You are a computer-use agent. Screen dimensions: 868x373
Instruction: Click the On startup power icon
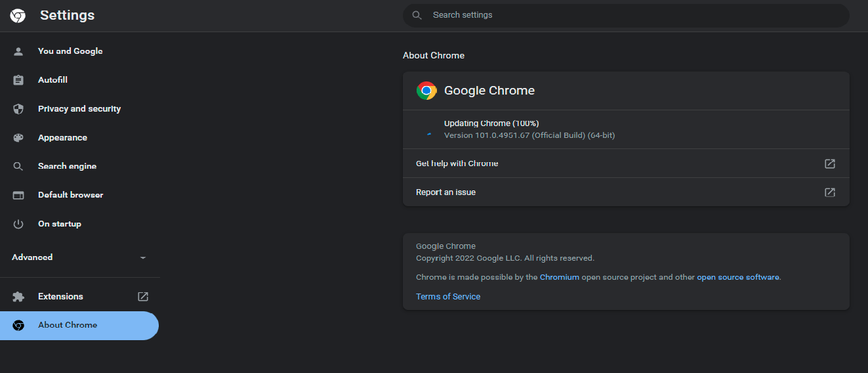(x=18, y=224)
